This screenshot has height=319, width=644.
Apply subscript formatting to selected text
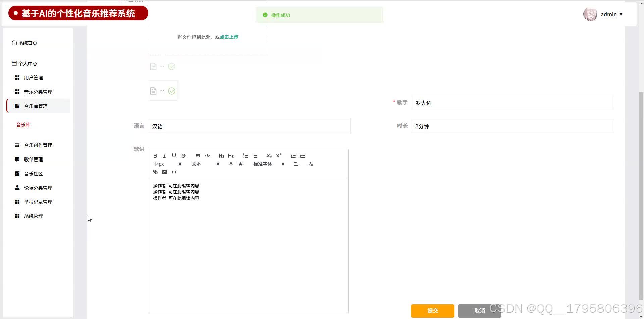pos(269,155)
